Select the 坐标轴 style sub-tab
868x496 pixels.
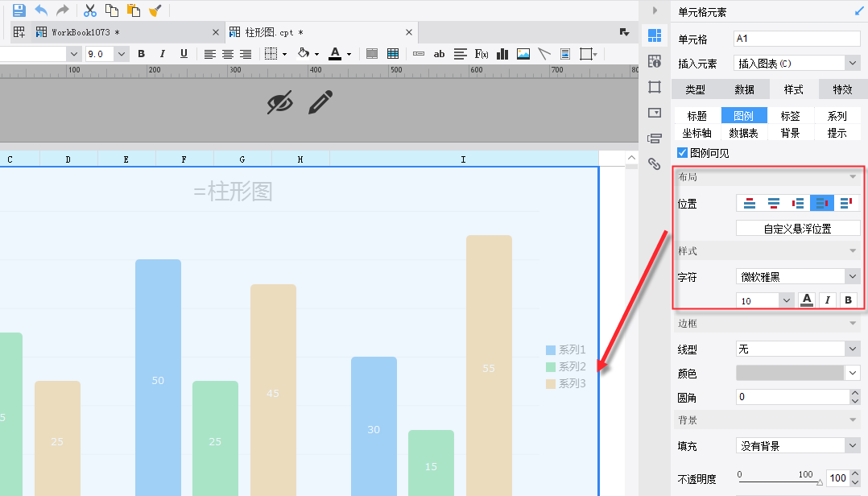697,133
